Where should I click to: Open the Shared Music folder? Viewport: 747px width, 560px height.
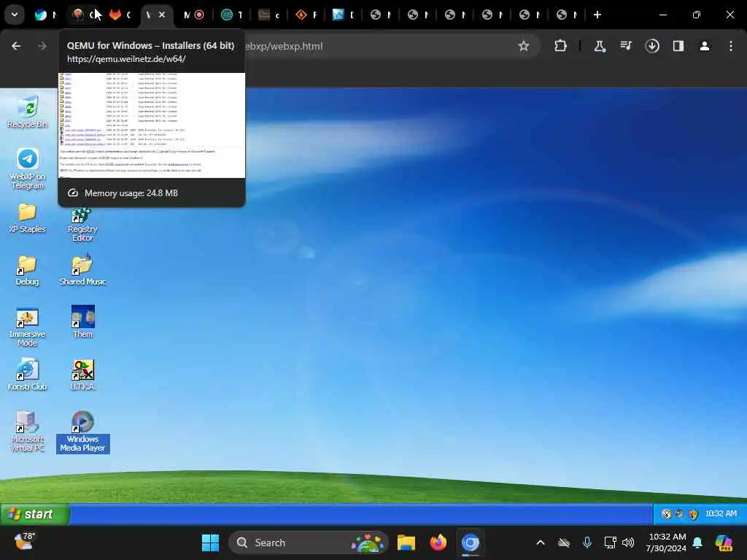82,271
